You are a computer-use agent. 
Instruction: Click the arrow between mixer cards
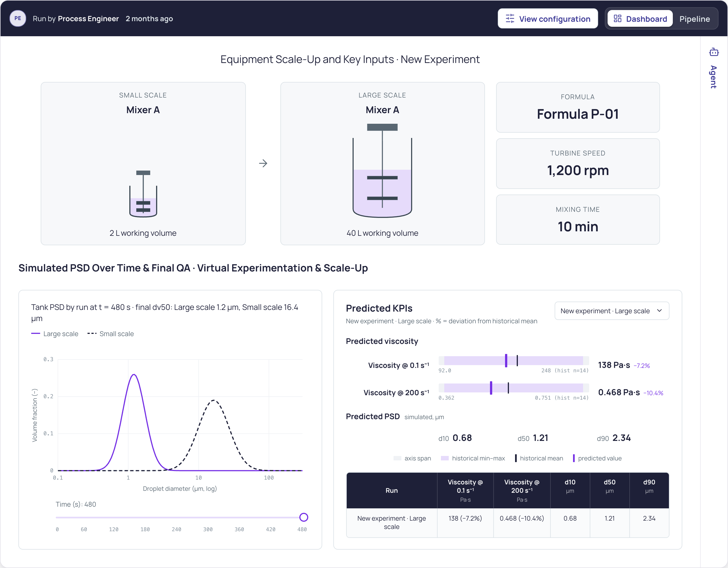tap(263, 163)
